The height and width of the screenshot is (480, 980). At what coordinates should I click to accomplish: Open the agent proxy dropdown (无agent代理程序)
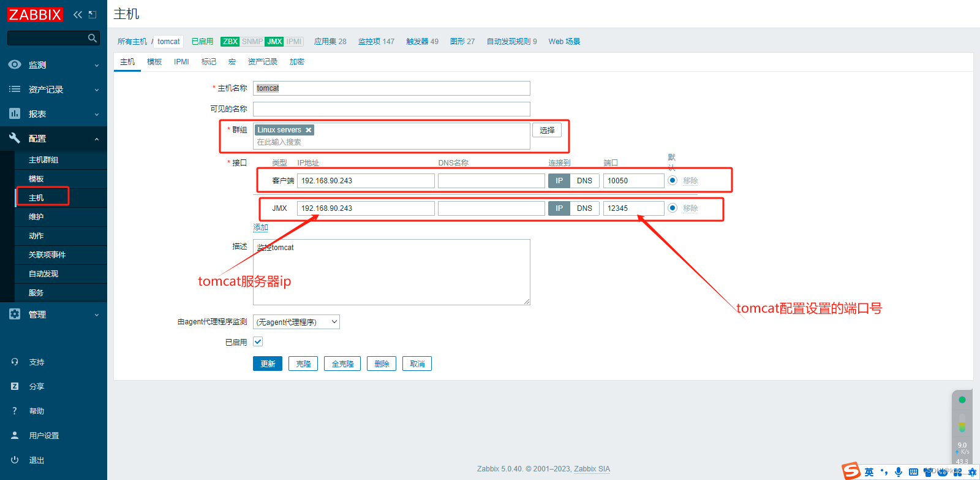(x=296, y=322)
